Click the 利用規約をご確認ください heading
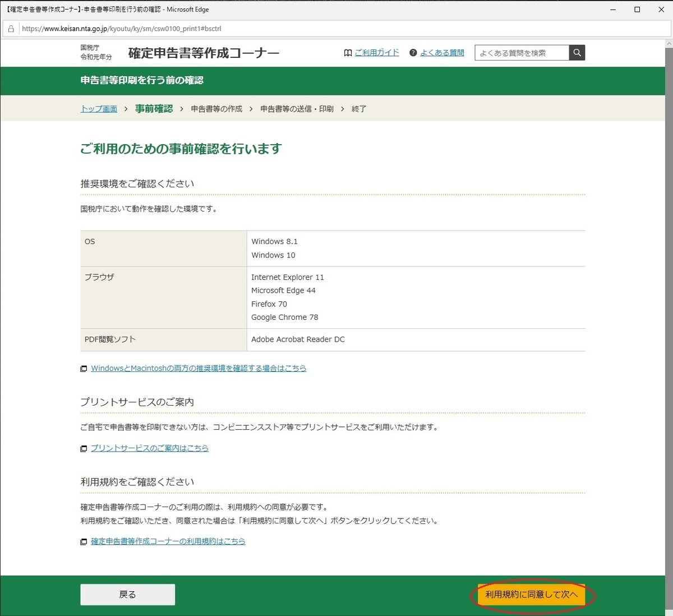This screenshot has width=673, height=616. [x=137, y=482]
